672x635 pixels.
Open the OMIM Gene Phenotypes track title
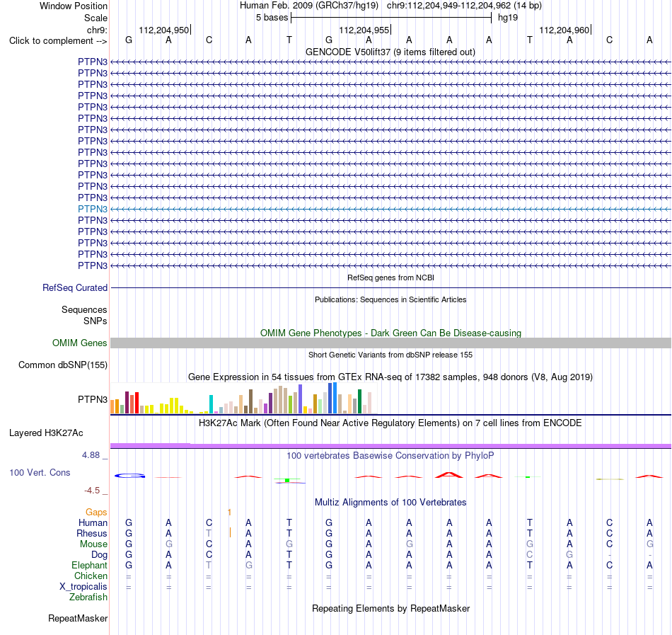[x=390, y=333]
